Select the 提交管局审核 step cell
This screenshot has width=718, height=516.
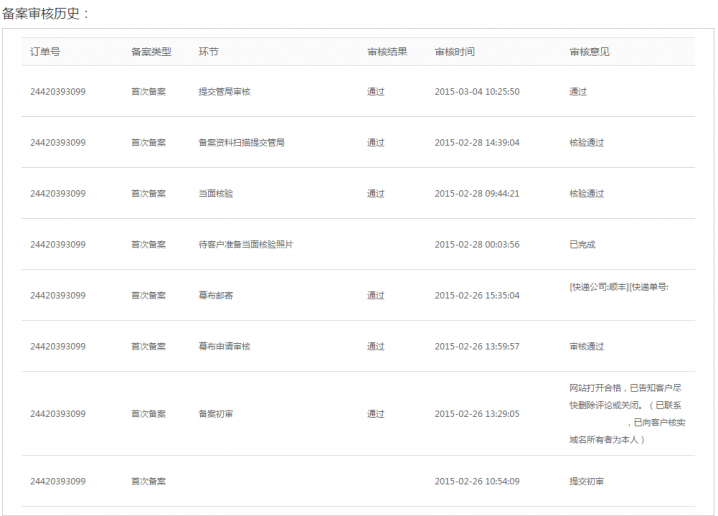point(224,92)
